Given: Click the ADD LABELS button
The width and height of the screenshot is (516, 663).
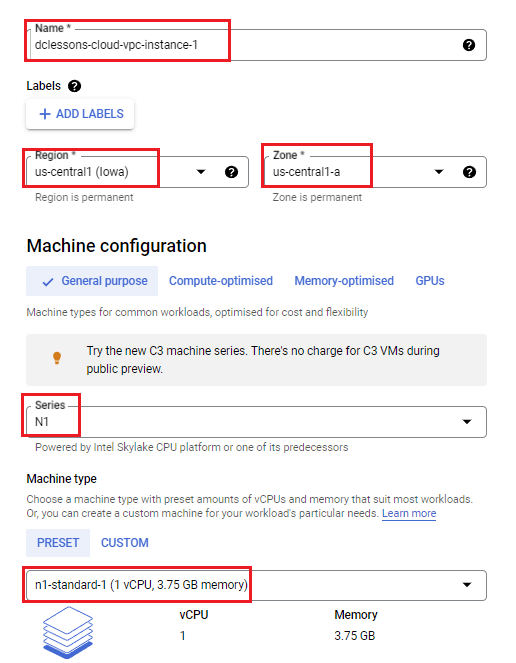Looking at the screenshot, I should point(80,114).
